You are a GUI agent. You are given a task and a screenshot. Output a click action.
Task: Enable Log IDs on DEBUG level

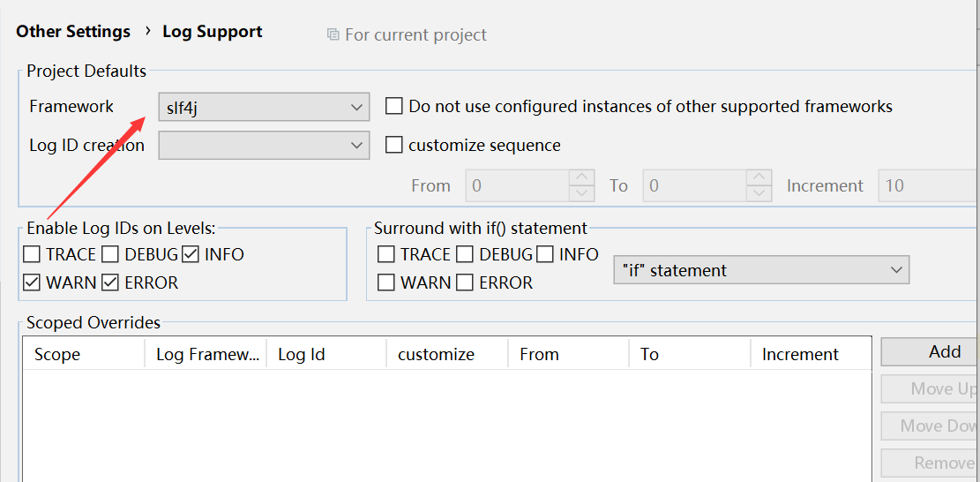click(110, 255)
